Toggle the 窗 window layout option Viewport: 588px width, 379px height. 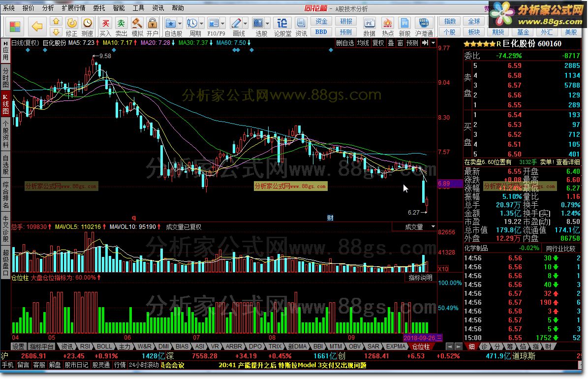[400, 43]
